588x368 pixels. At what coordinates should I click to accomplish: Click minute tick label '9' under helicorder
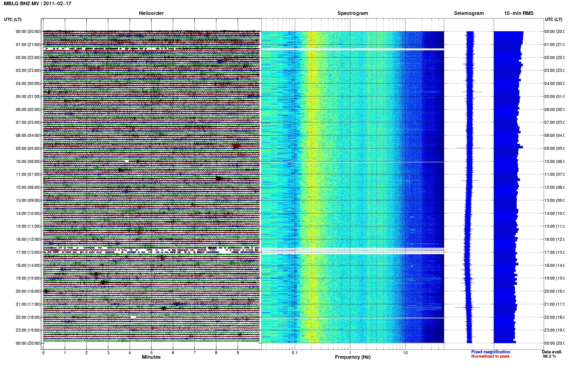pos(238,353)
